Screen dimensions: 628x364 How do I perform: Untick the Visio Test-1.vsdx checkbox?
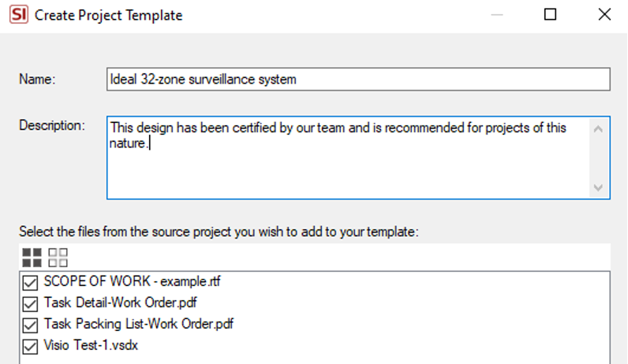[30, 347]
